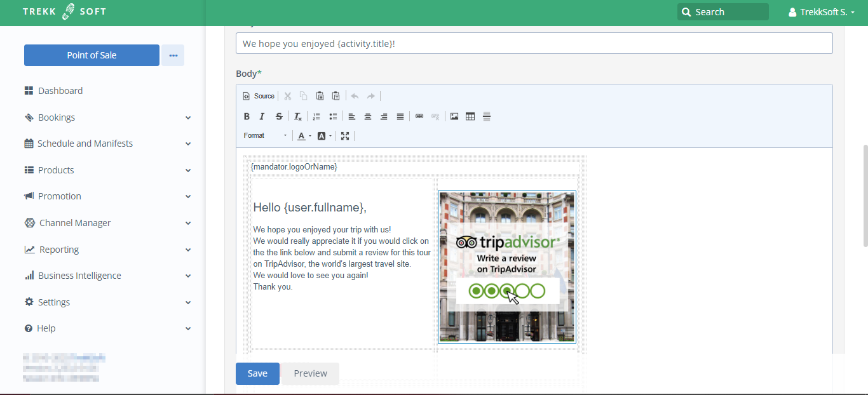Viewport: 868px width, 395px height.
Task: Toggle bold formatting in the editor
Action: (247, 116)
